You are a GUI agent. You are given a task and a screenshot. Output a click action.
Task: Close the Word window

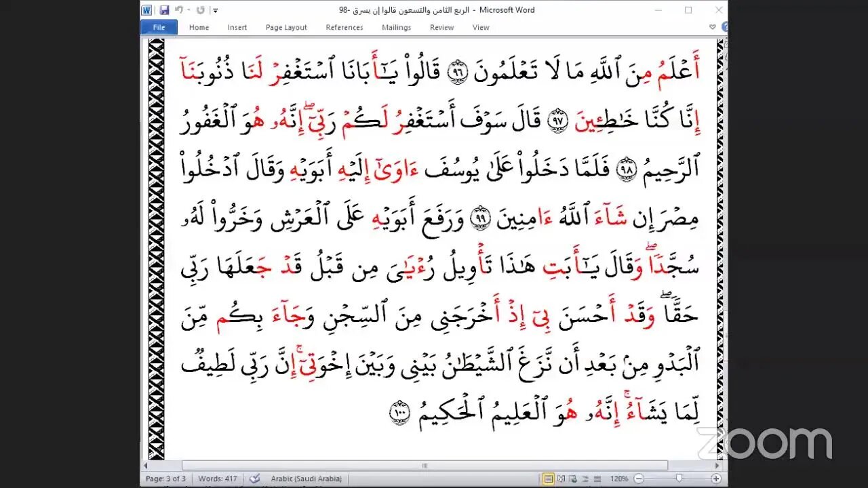point(719,10)
